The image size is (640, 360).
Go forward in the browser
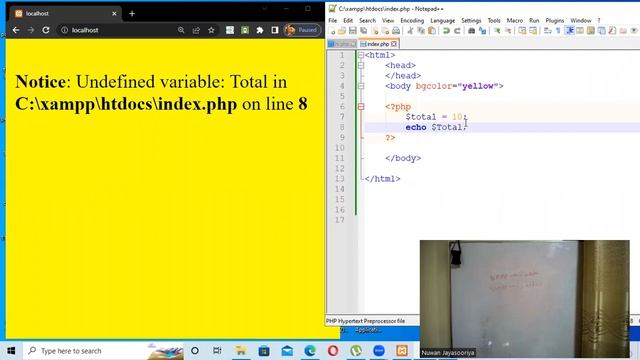click(x=31, y=30)
